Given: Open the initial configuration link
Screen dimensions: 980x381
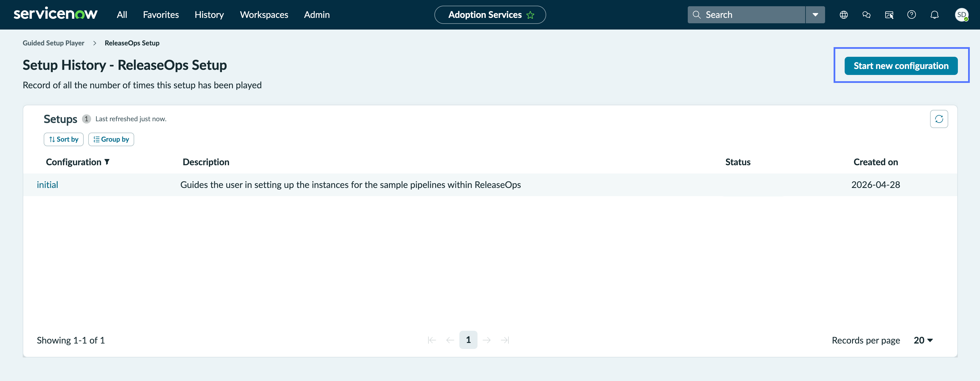Looking at the screenshot, I should (x=48, y=185).
